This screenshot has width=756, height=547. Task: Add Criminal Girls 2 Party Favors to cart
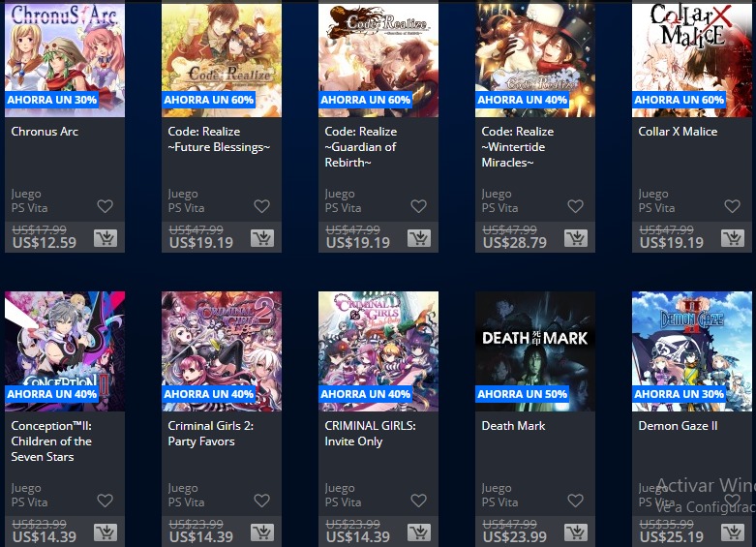point(262,532)
